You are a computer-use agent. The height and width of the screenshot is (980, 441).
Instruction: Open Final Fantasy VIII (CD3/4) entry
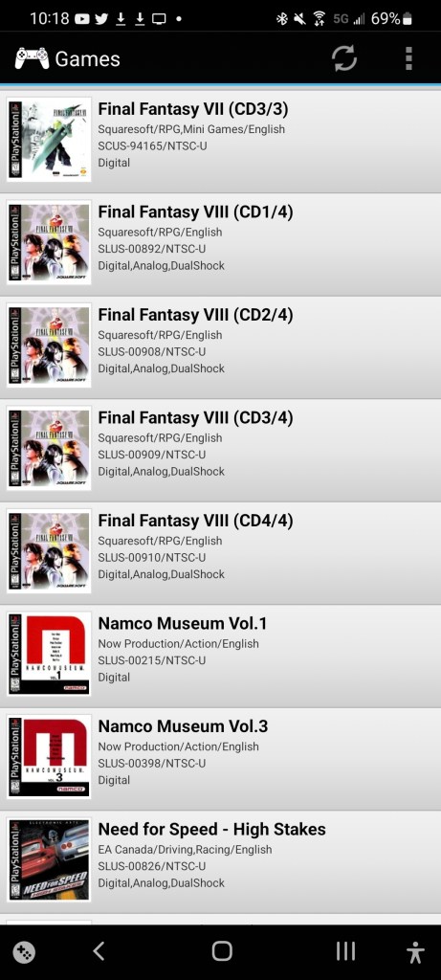point(220,450)
